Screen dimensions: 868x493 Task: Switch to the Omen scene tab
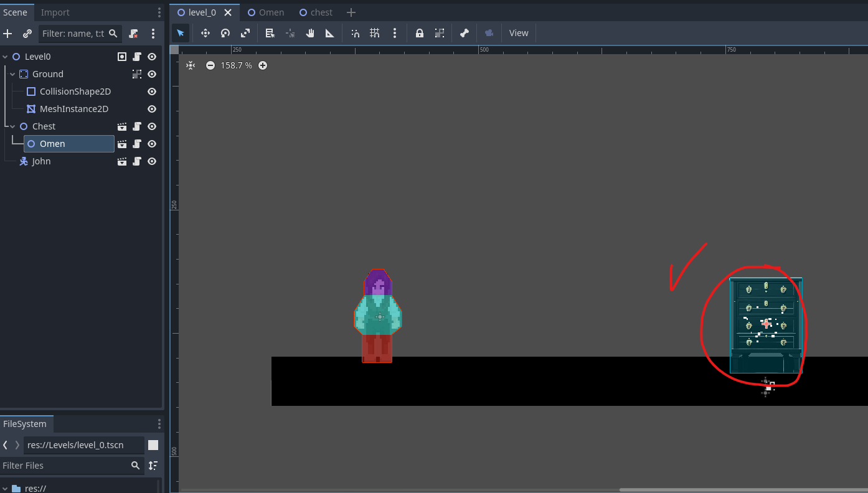click(266, 12)
